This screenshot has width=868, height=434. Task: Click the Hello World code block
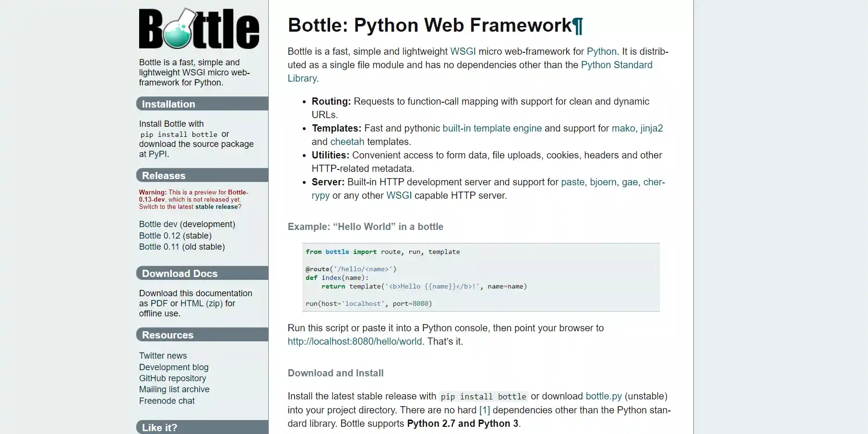(481, 277)
